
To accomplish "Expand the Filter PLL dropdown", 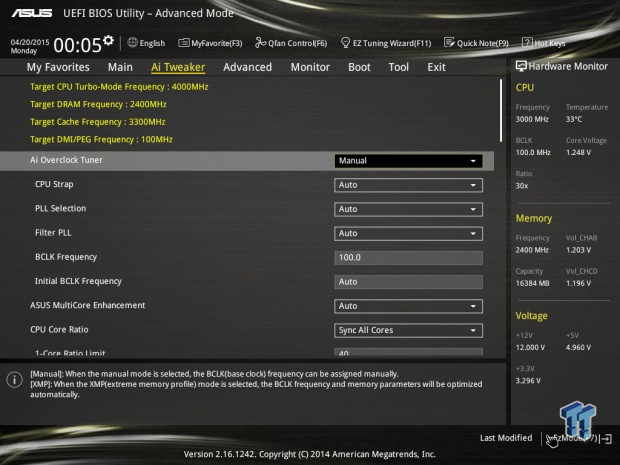I will point(408,233).
